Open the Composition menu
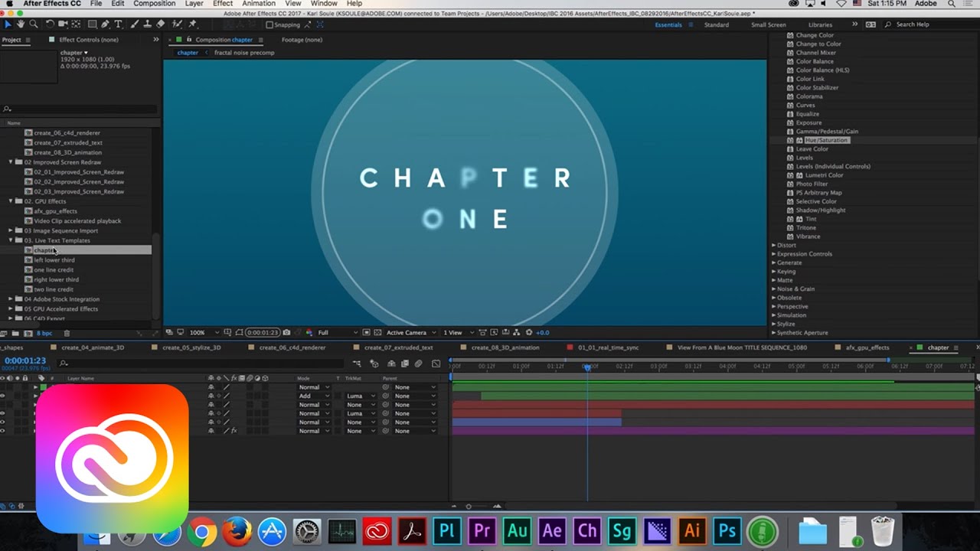Viewport: 980px width, 551px height. tap(155, 4)
